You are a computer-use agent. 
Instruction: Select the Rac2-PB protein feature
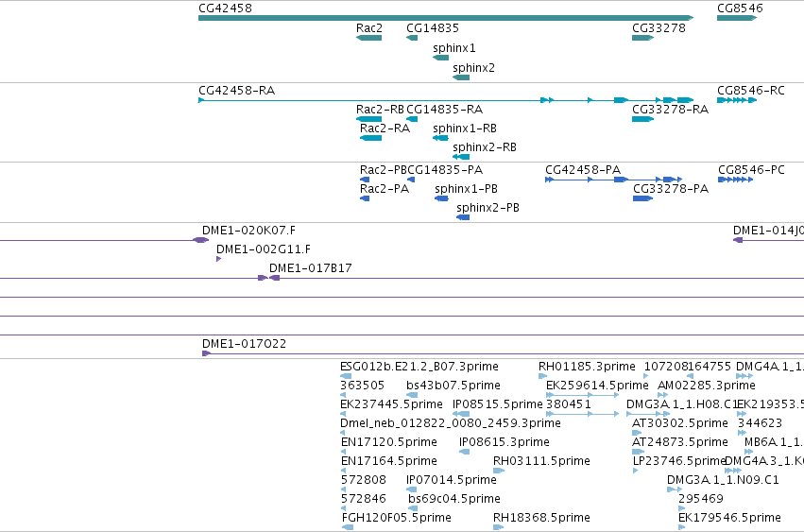pos(365,180)
